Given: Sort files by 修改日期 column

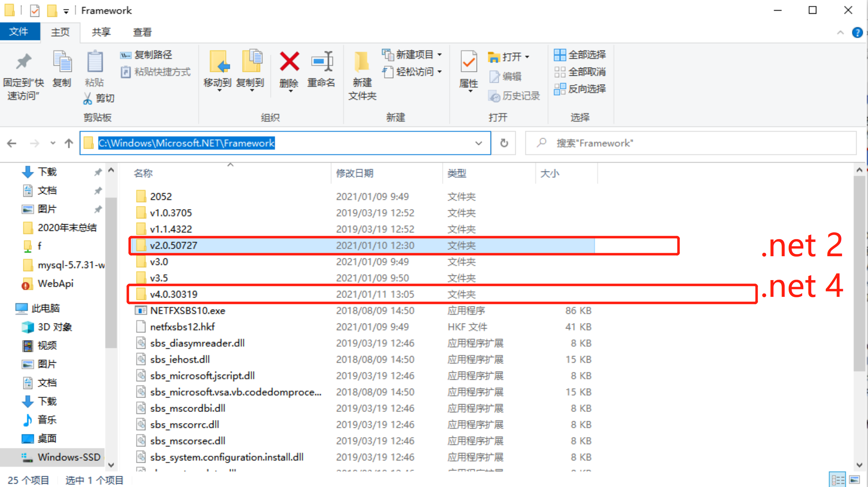Looking at the screenshot, I should [355, 173].
